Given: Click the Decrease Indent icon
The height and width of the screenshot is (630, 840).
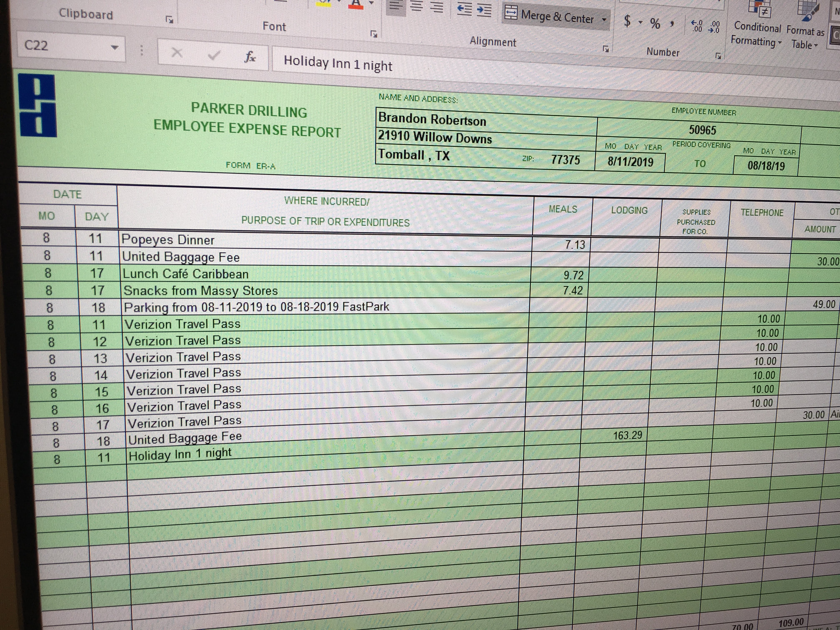Looking at the screenshot, I should click(464, 10).
